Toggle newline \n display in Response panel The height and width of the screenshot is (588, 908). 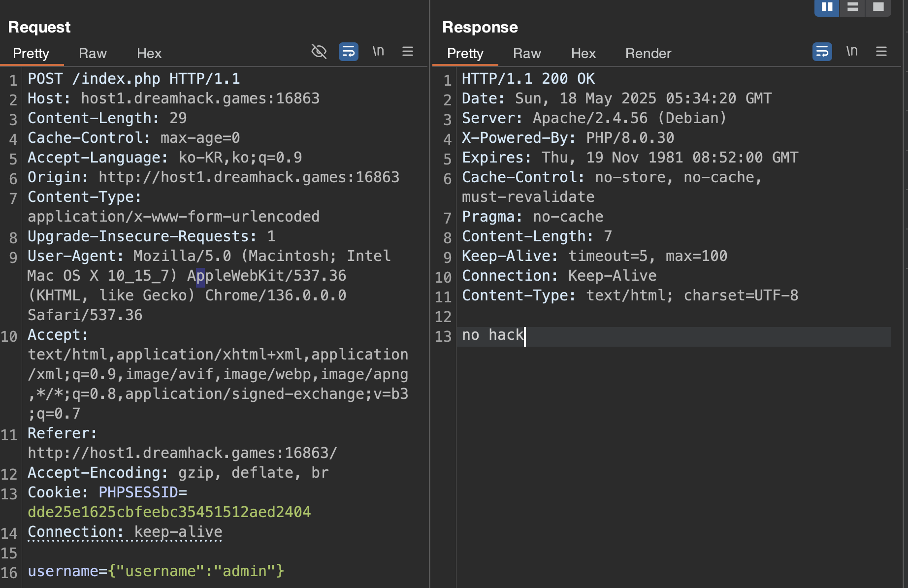tap(852, 51)
